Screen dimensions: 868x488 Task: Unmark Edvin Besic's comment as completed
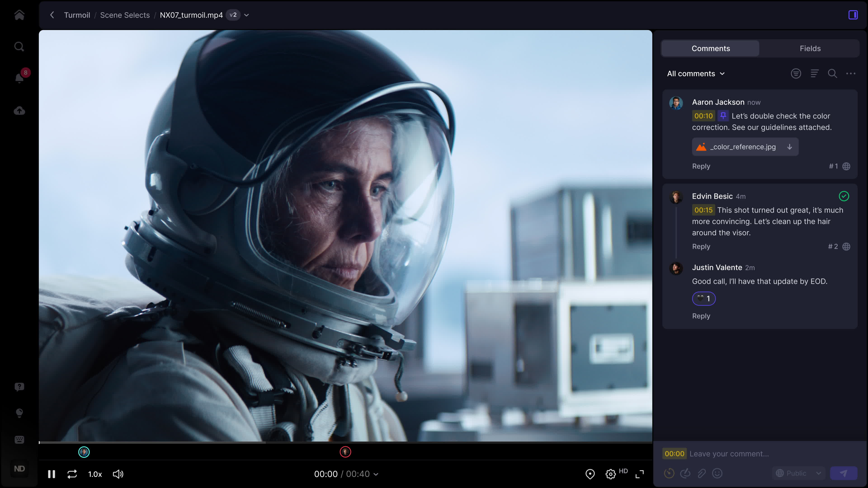[844, 196]
